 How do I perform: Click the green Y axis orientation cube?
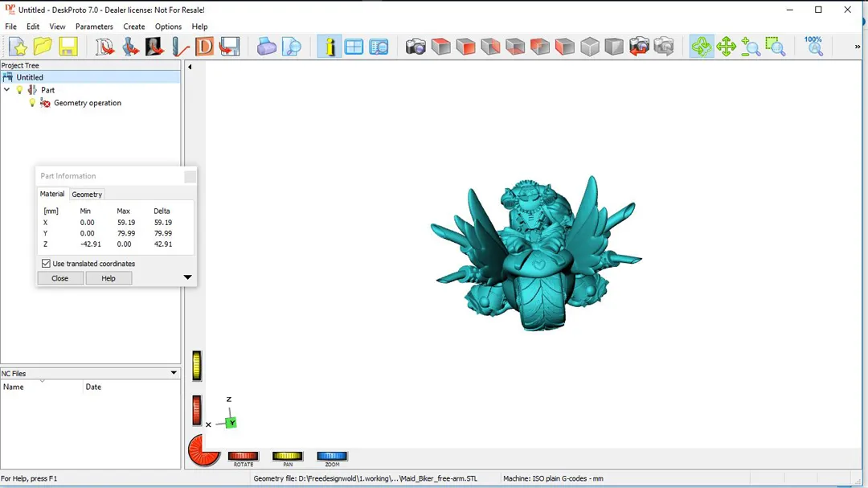click(x=231, y=423)
